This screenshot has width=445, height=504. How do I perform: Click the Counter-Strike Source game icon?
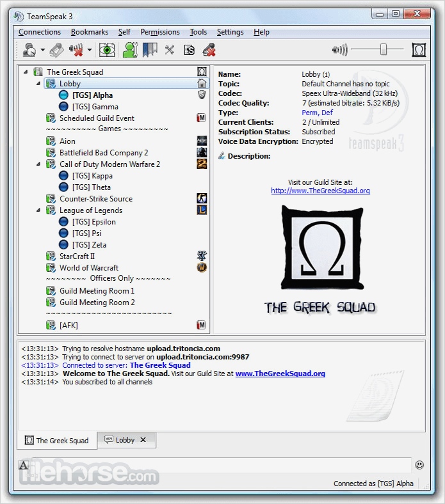(x=202, y=198)
